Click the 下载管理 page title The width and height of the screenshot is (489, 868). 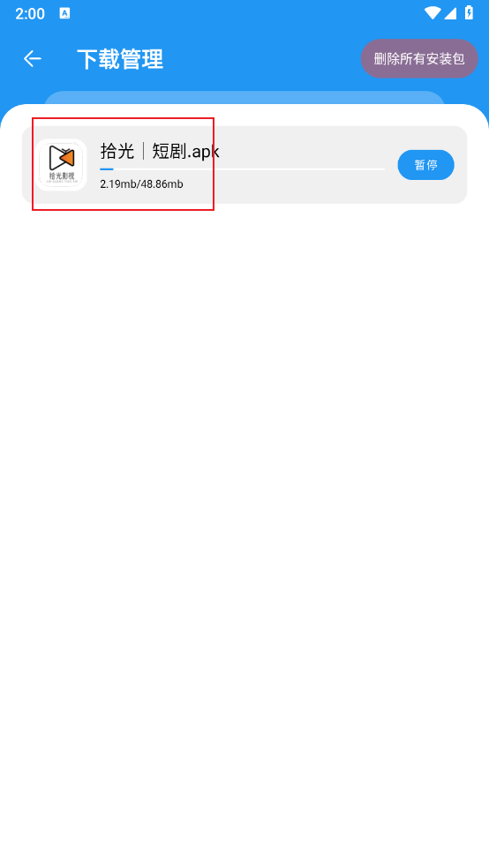pyautogui.click(x=120, y=59)
